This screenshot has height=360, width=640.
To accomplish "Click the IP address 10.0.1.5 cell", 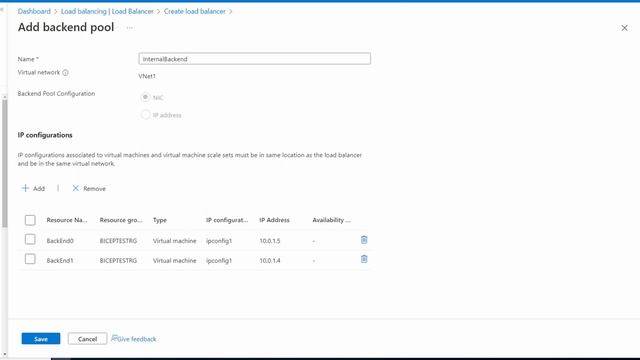I will (270, 241).
